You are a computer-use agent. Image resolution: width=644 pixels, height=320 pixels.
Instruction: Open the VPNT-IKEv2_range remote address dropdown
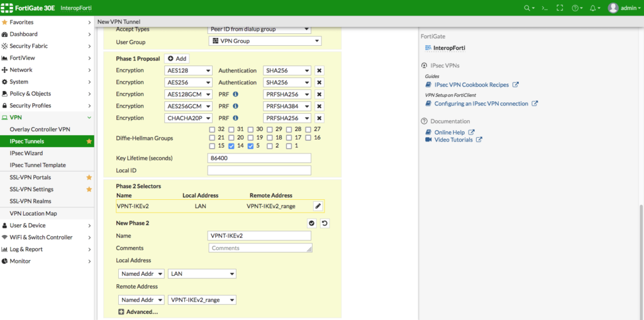pyautogui.click(x=202, y=300)
